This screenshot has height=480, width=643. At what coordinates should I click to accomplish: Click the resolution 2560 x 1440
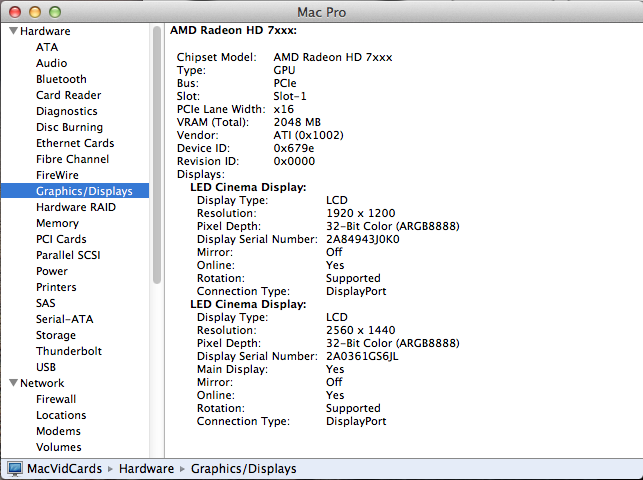(360, 330)
